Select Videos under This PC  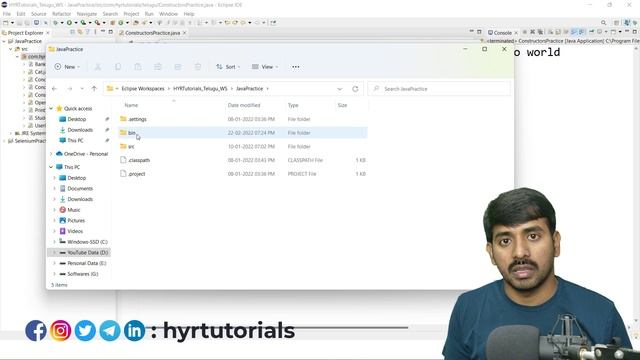tap(71, 231)
